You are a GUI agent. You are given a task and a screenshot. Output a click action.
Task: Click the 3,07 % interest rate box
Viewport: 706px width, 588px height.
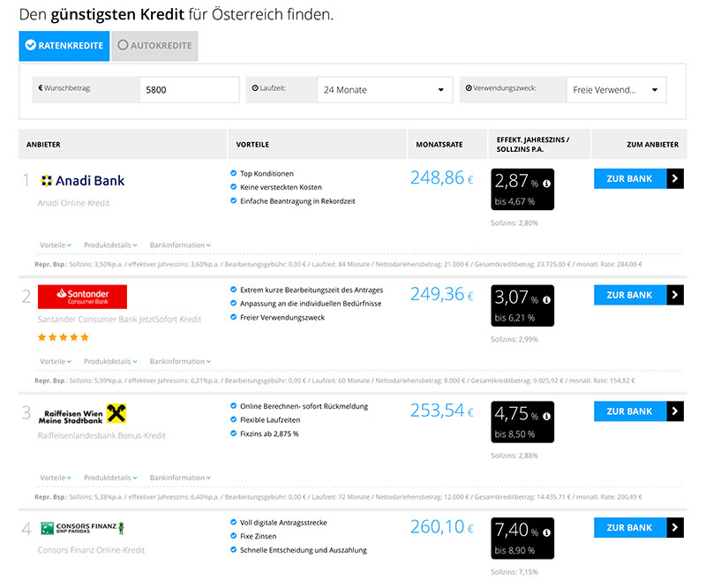[522, 305]
